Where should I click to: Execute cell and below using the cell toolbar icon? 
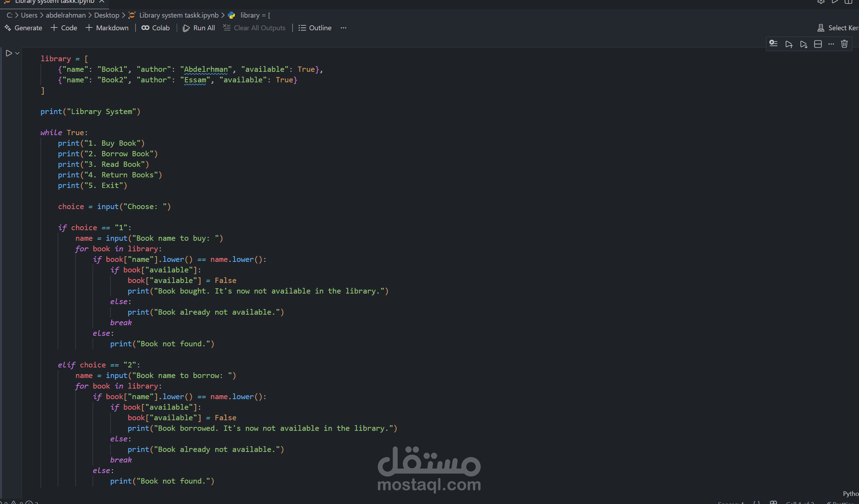pos(803,44)
